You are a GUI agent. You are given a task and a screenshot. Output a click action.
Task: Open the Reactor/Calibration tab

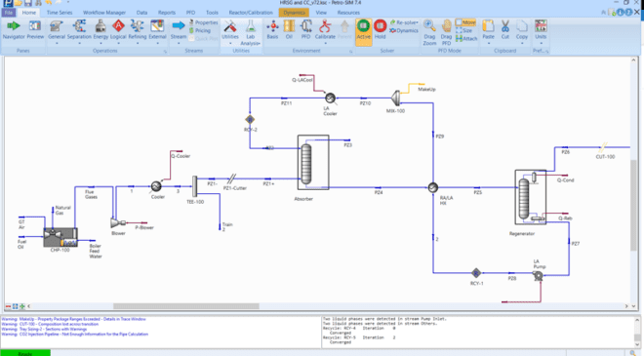[251, 13]
